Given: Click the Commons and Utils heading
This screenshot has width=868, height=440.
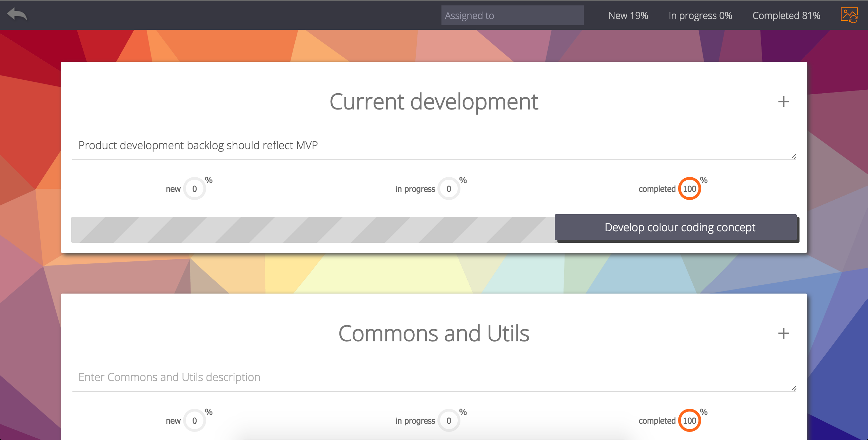Looking at the screenshot, I should point(434,333).
